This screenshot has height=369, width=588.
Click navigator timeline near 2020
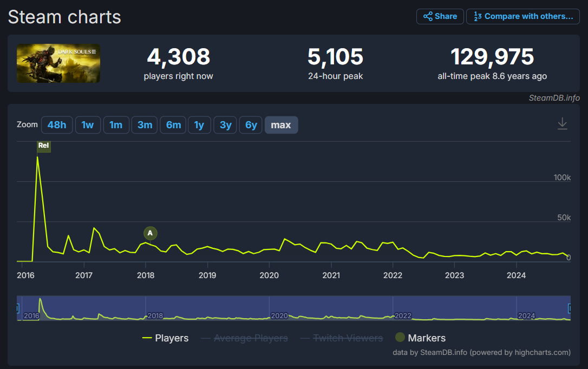pos(279,315)
